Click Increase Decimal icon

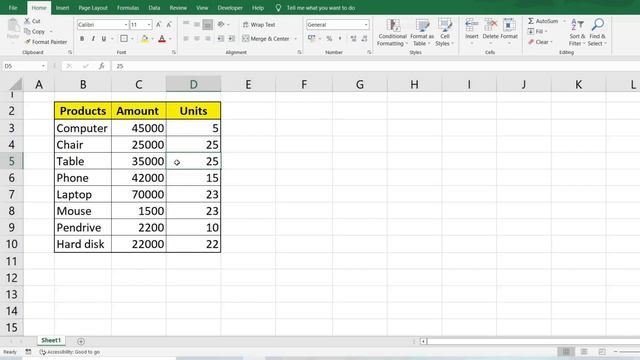coord(353,38)
